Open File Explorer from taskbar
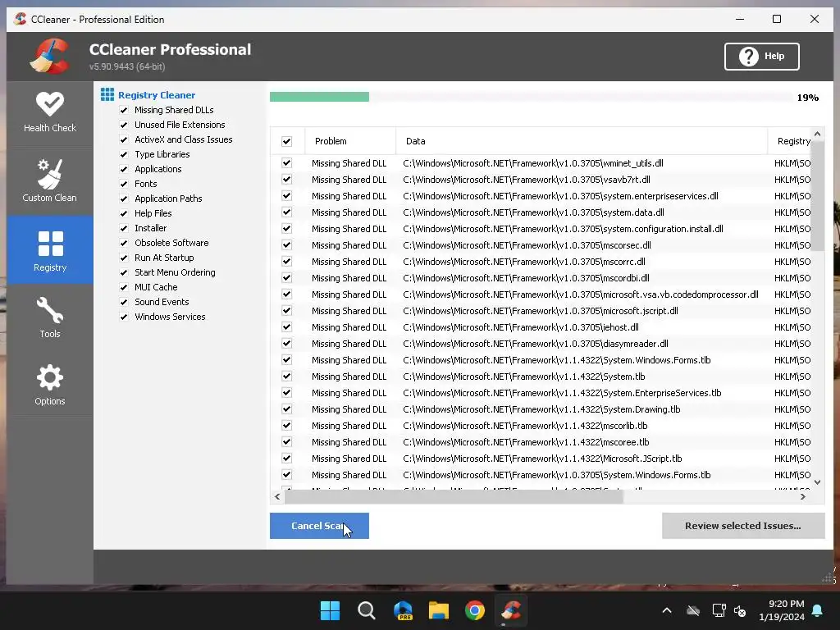Image resolution: width=840 pixels, height=630 pixels. click(x=439, y=610)
